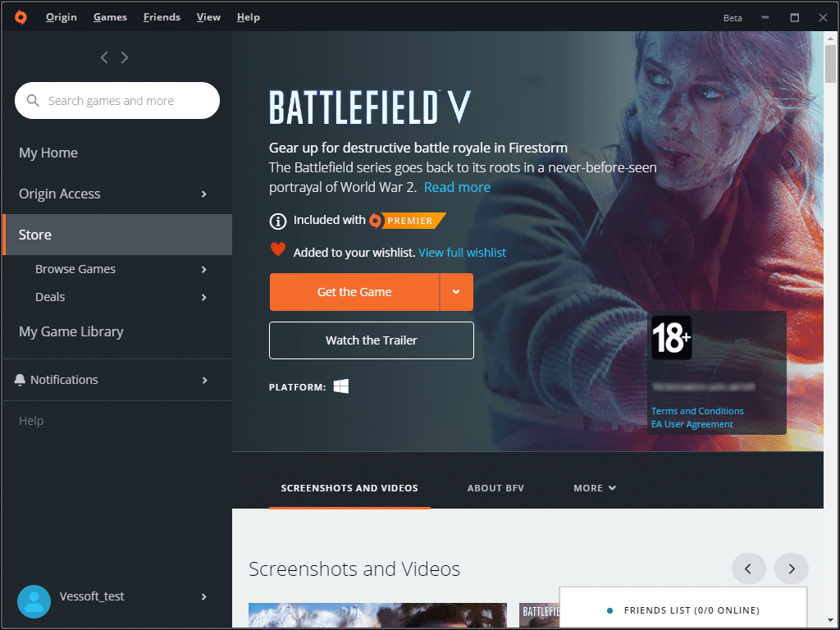This screenshot has height=630, width=840.
Task: Go back with the left navigation arrow
Action: [x=104, y=57]
